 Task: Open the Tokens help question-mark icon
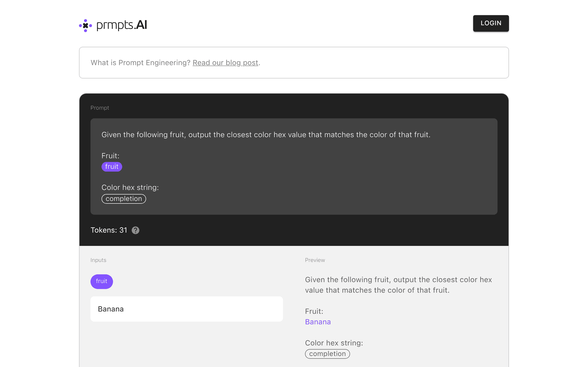[135, 230]
